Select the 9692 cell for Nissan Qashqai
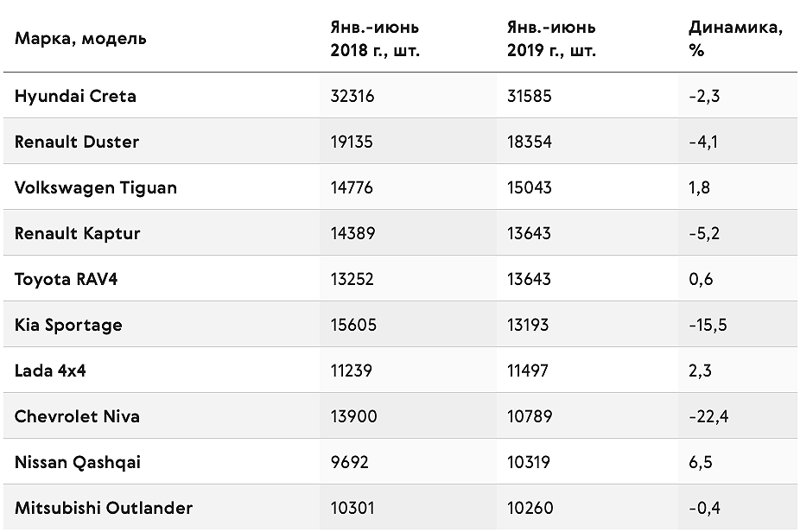The height and width of the screenshot is (532, 800). (x=350, y=462)
